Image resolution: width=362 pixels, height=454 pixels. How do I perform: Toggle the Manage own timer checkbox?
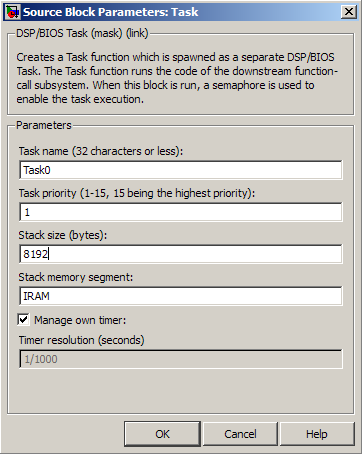tap(23, 320)
